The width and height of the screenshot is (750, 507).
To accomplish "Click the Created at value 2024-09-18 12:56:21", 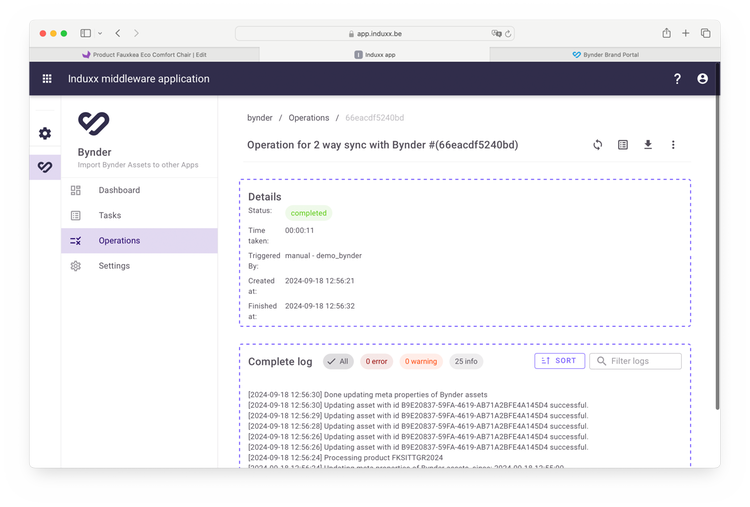I will (320, 281).
